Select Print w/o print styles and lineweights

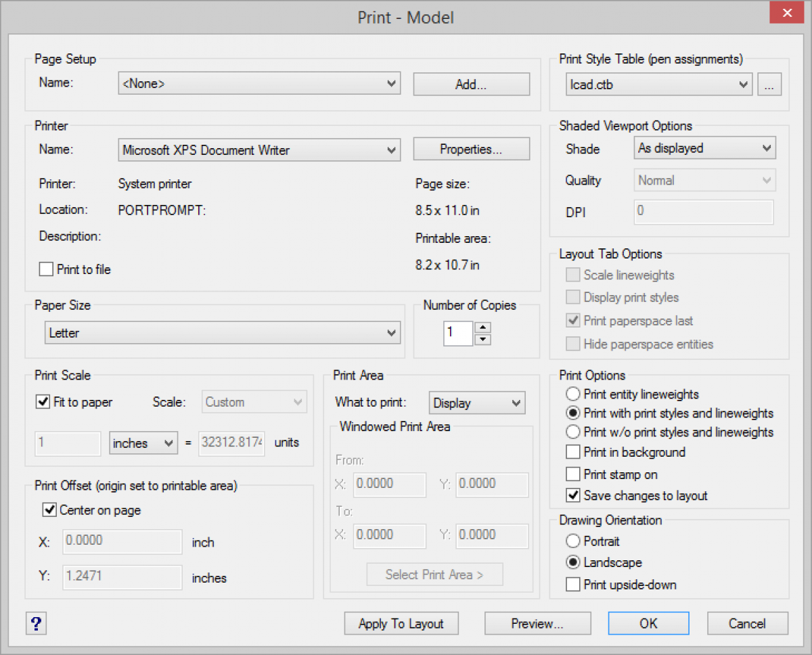(x=572, y=432)
